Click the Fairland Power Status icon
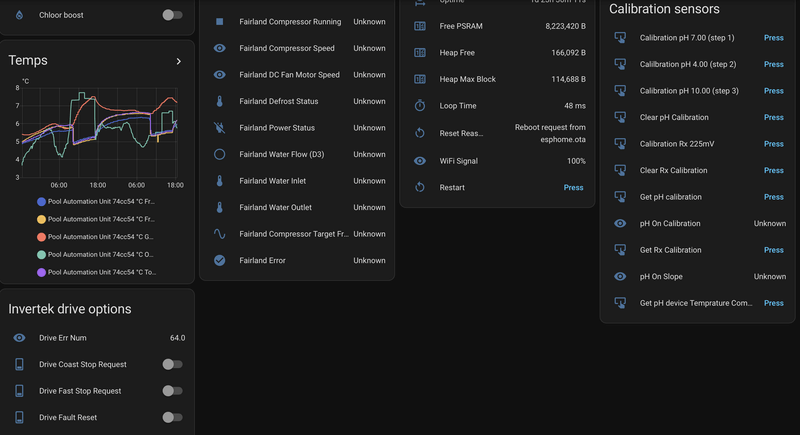This screenshot has width=800, height=435. [x=220, y=128]
